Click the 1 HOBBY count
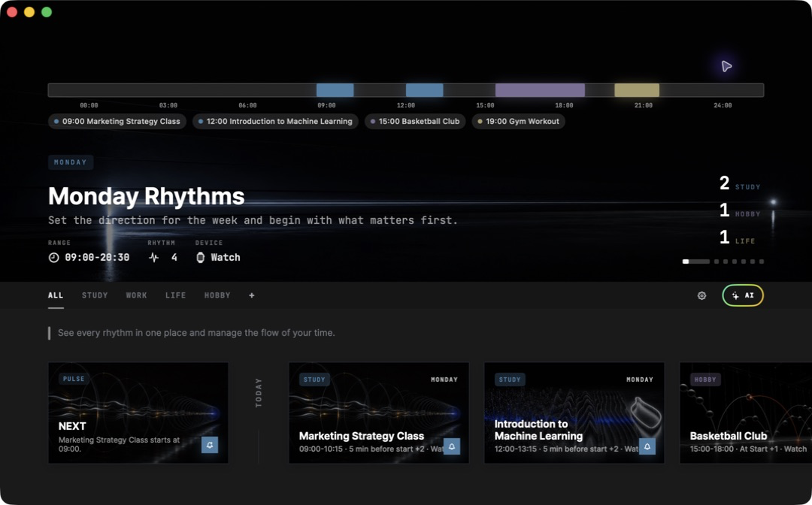The width and height of the screenshot is (812, 505). (x=740, y=210)
